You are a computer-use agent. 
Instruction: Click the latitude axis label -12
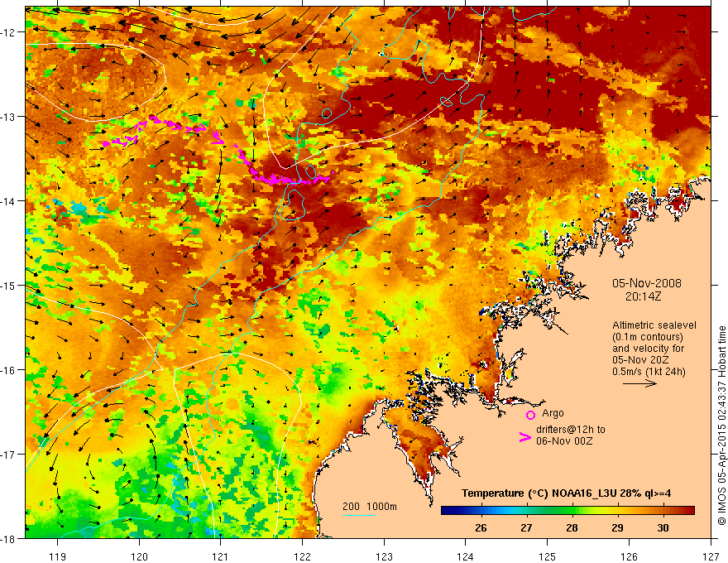pyautogui.click(x=8, y=32)
